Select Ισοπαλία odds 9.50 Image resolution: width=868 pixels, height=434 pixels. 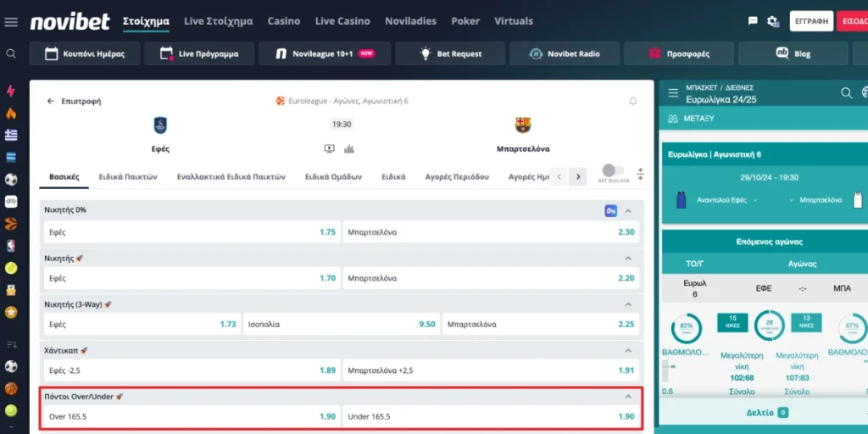point(342,325)
